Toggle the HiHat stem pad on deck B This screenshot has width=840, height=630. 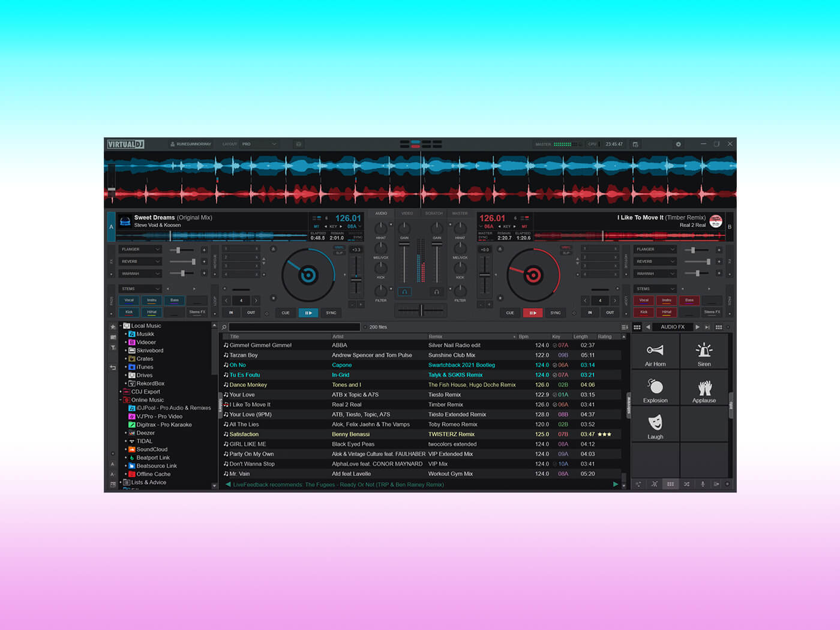tap(667, 312)
